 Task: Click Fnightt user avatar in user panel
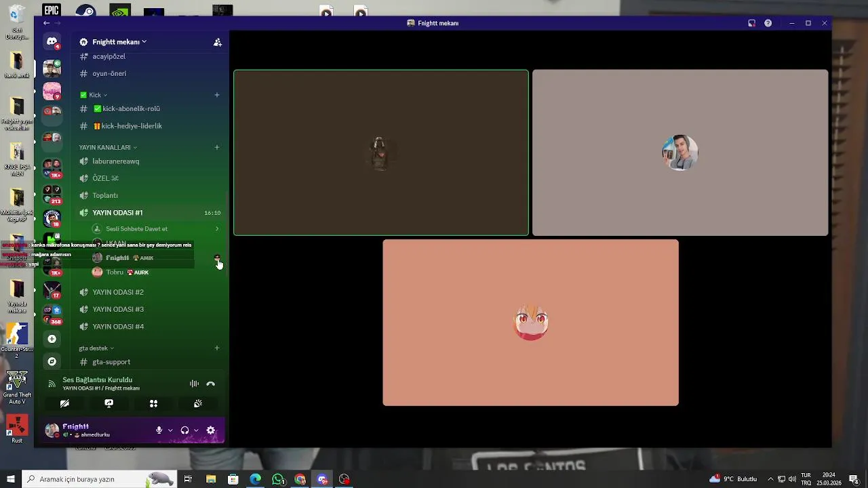coord(52,430)
